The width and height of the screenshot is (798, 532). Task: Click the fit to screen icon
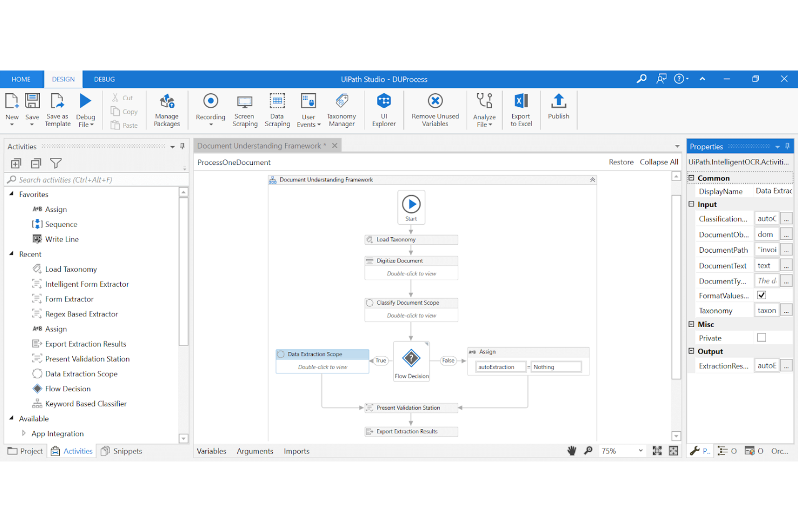pyautogui.click(x=657, y=451)
